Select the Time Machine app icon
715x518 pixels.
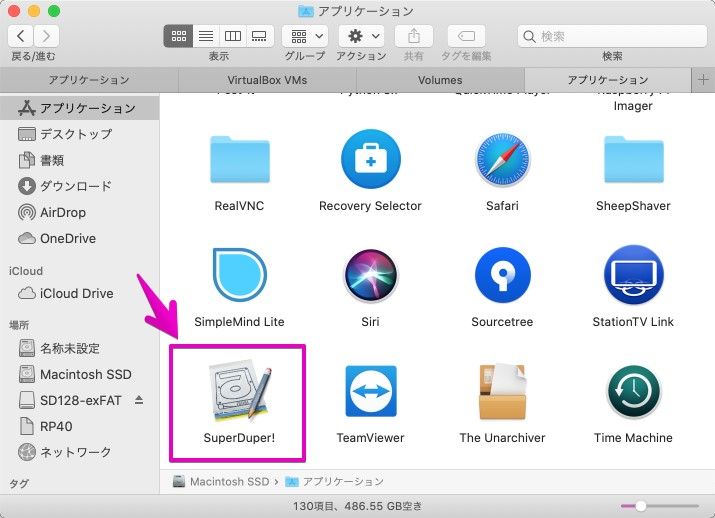pyautogui.click(x=633, y=392)
